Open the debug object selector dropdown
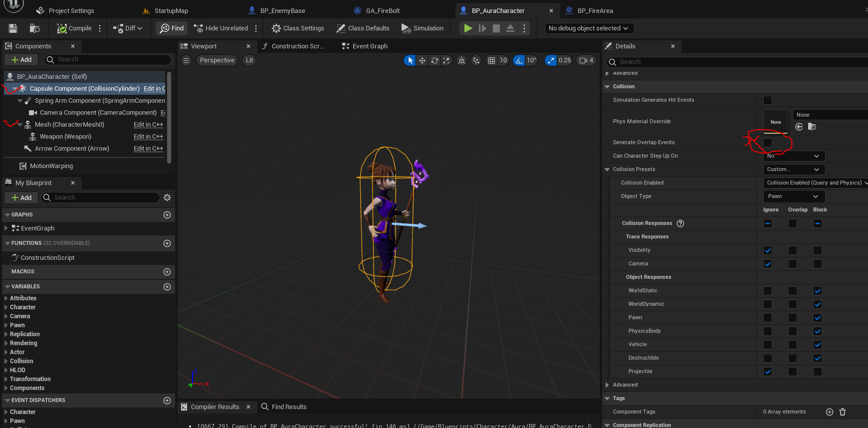The width and height of the screenshot is (868, 428). (x=589, y=28)
